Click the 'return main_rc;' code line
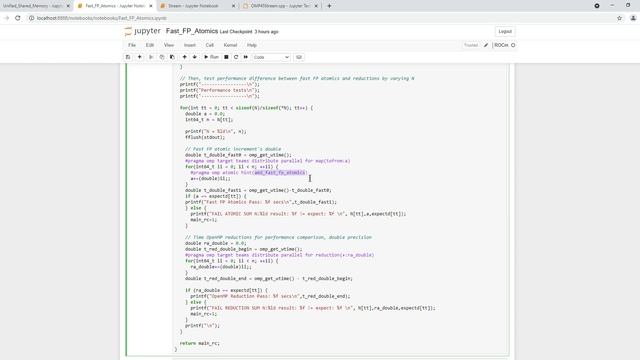The width and height of the screenshot is (640, 360). pos(200,343)
